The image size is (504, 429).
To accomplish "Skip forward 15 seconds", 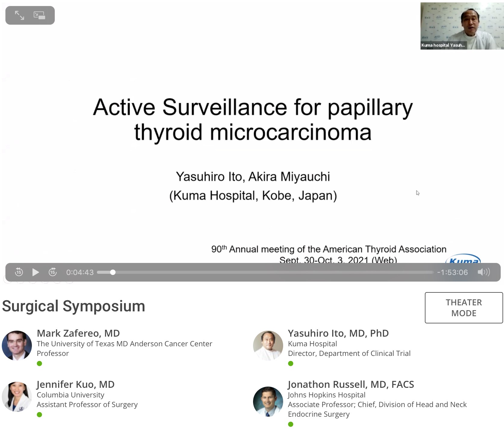I will click(53, 272).
